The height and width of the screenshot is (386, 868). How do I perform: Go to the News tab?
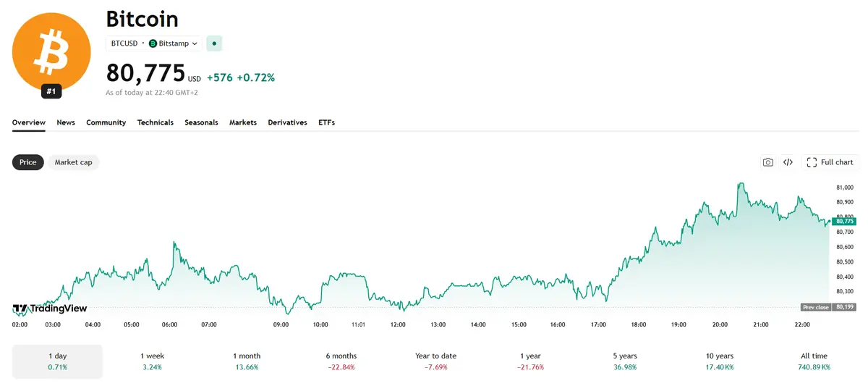coord(66,122)
